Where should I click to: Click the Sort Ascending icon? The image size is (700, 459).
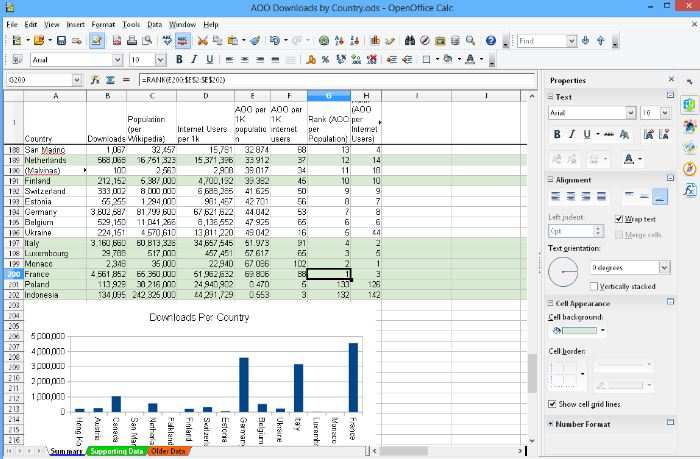[339, 41]
